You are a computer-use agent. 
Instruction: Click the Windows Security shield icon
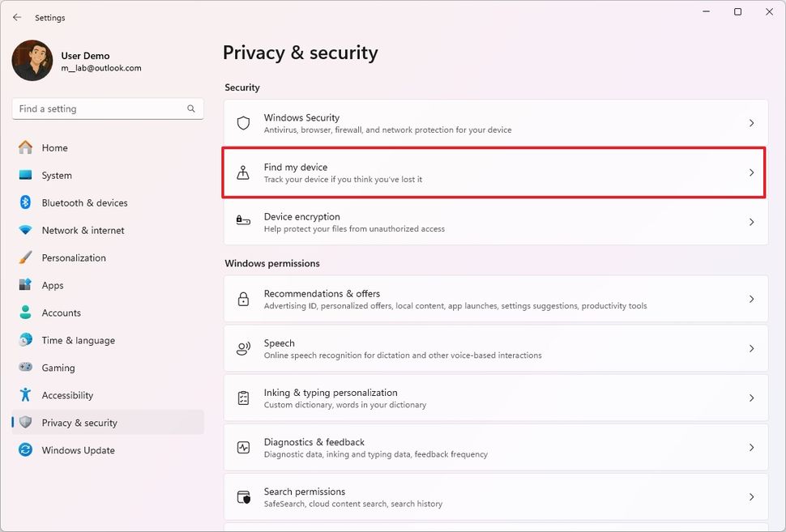[243, 122]
